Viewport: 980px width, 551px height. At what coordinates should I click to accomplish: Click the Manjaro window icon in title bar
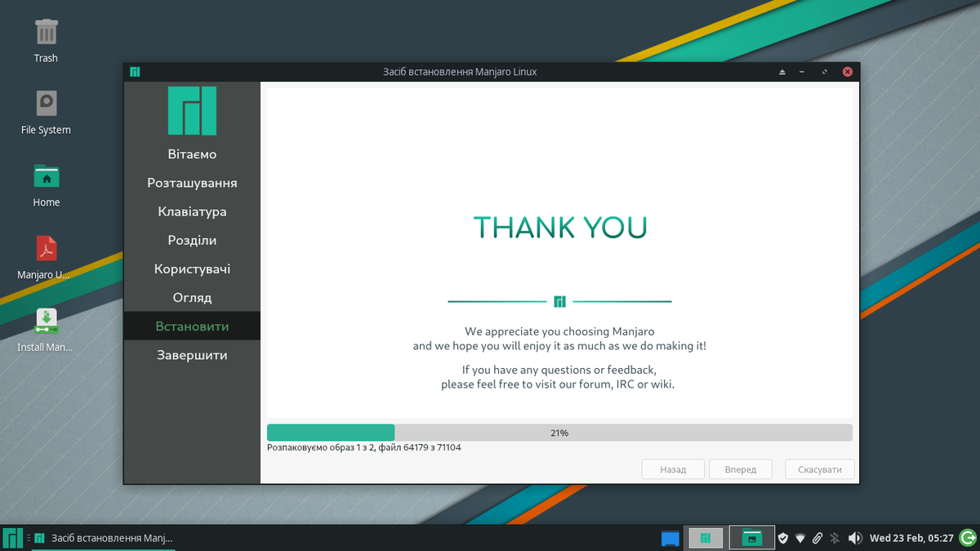pyautogui.click(x=135, y=72)
